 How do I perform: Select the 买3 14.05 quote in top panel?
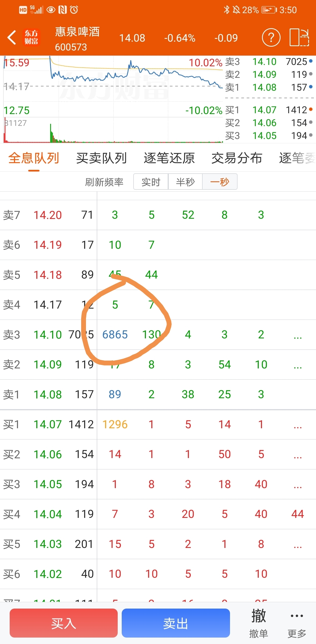point(269,136)
